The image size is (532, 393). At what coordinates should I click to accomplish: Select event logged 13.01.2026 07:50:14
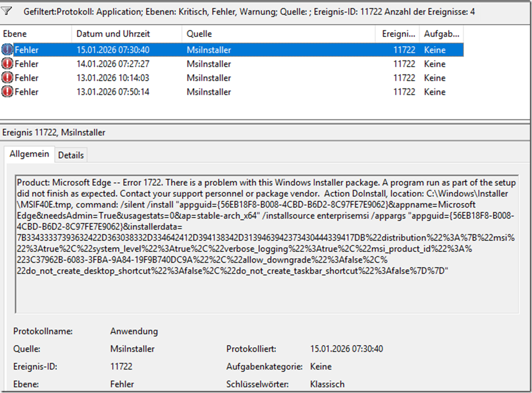coord(113,92)
